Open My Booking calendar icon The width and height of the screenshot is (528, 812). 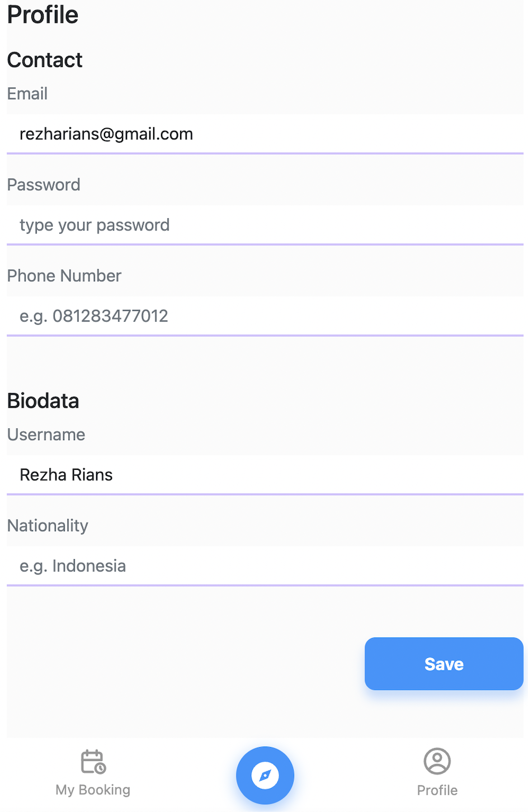(93, 762)
